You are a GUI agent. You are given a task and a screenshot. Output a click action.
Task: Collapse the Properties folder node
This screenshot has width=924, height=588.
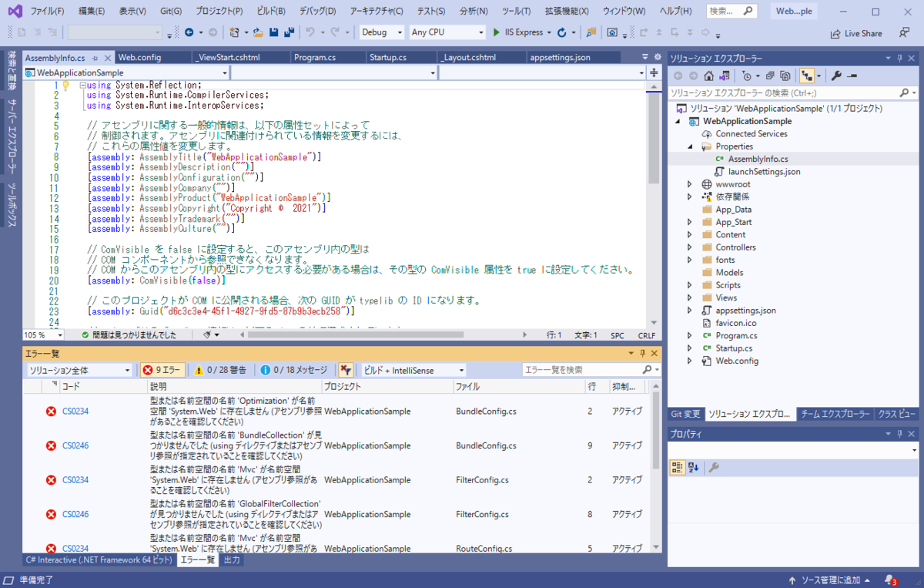click(690, 146)
